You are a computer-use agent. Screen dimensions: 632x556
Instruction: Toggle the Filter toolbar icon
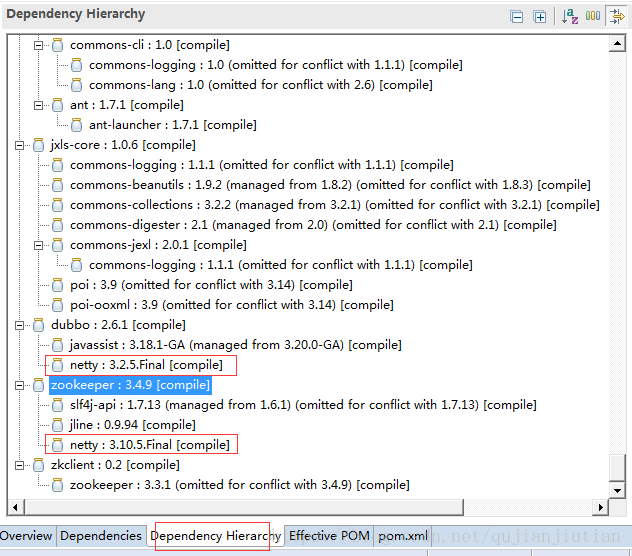(x=617, y=17)
